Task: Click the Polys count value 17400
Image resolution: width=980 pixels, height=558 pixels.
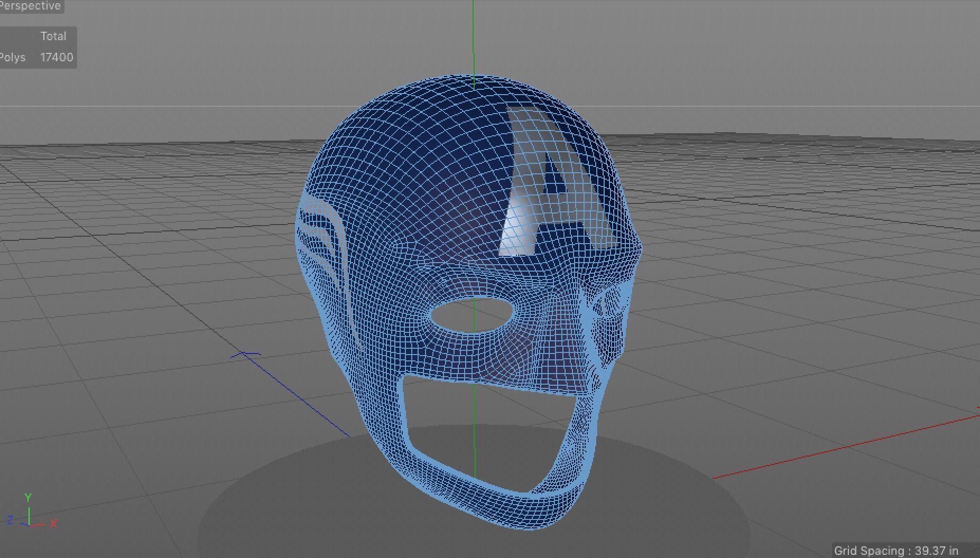Action: [x=57, y=57]
